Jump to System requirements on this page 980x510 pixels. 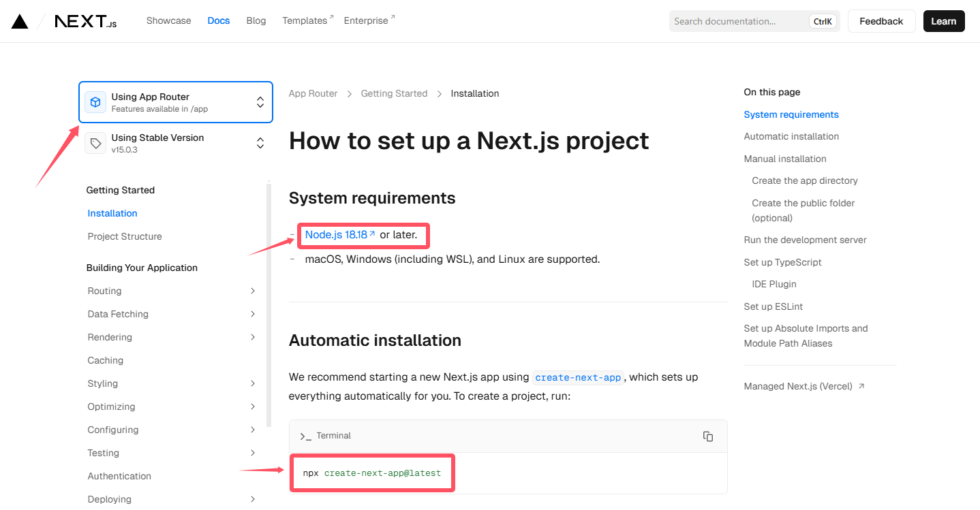click(791, 114)
